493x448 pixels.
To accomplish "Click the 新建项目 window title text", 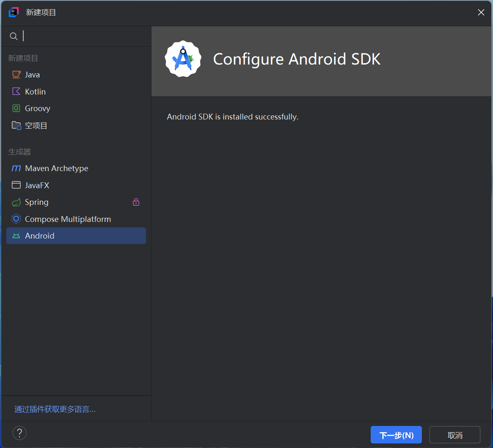I will coord(41,12).
